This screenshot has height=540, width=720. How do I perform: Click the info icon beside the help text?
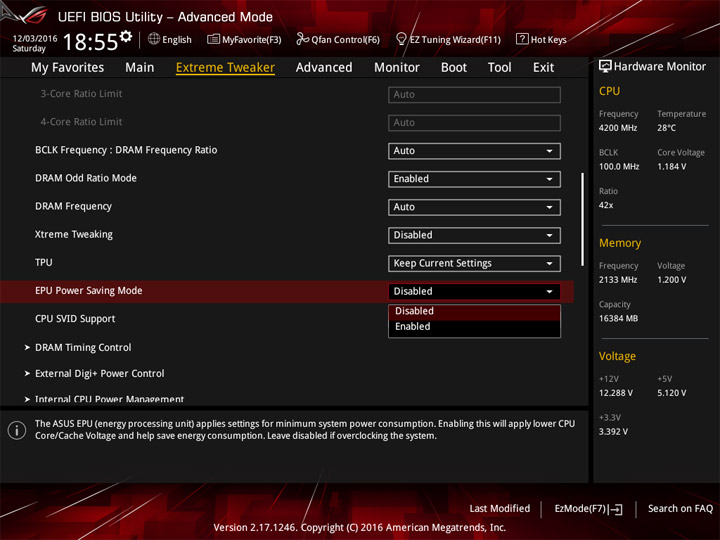(17, 430)
